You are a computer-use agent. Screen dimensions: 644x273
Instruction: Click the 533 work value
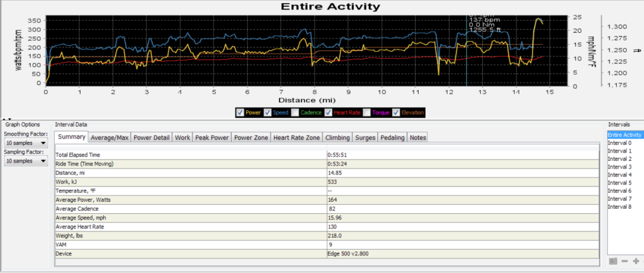tap(332, 182)
